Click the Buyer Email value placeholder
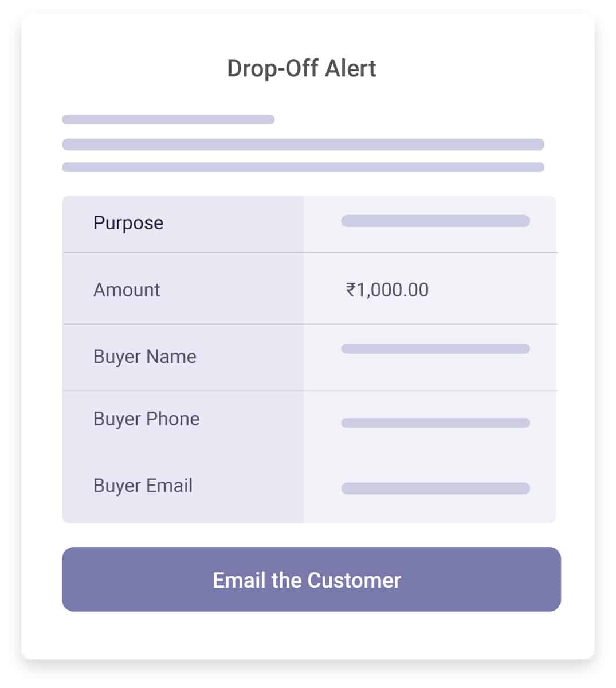 435,488
